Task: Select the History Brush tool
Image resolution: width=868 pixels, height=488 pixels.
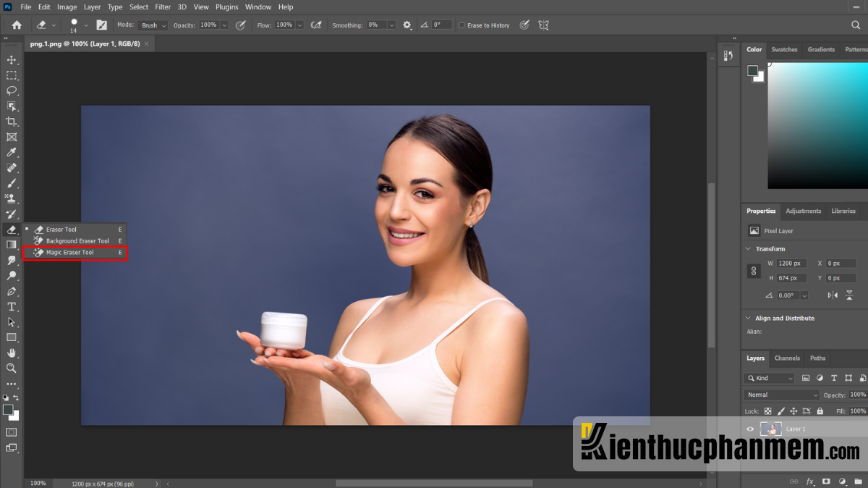Action: (x=12, y=214)
